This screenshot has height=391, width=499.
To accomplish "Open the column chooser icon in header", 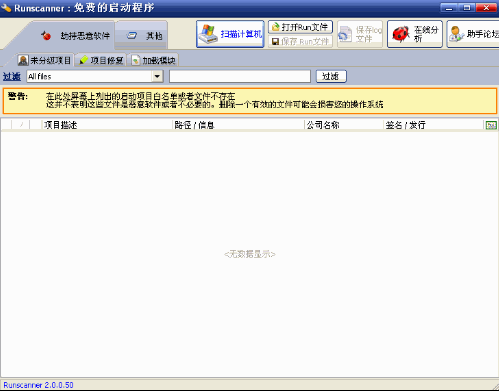I will [491, 125].
